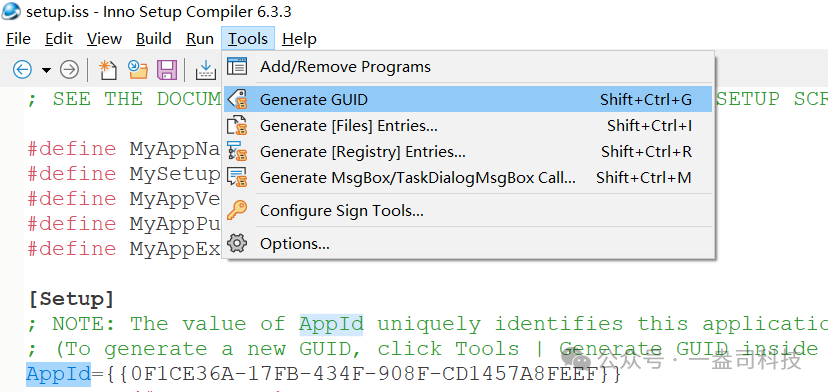Click the '#define MySetup' line
The height and width of the screenshot is (392, 828).
[124, 174]
